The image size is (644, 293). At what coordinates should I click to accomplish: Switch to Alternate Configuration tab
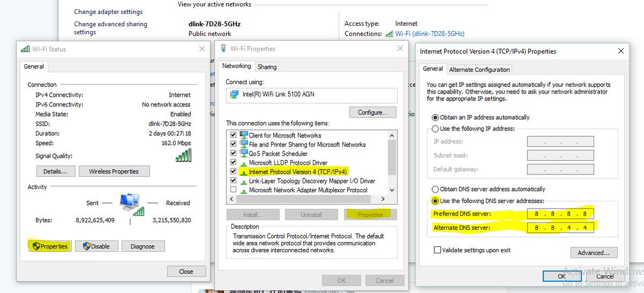pos(479,70)
